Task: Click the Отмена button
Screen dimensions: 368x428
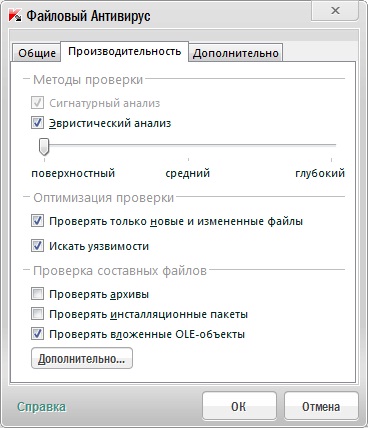Action: coord(321,406)
